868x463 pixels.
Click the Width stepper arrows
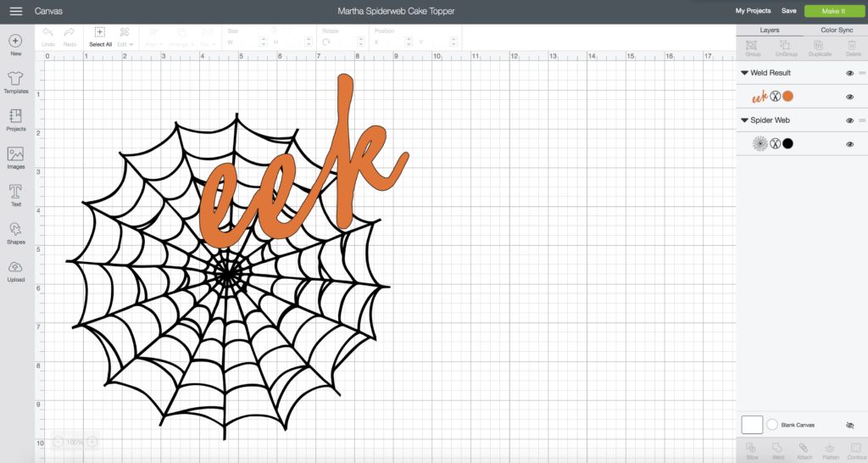click(x=264, y=42)
